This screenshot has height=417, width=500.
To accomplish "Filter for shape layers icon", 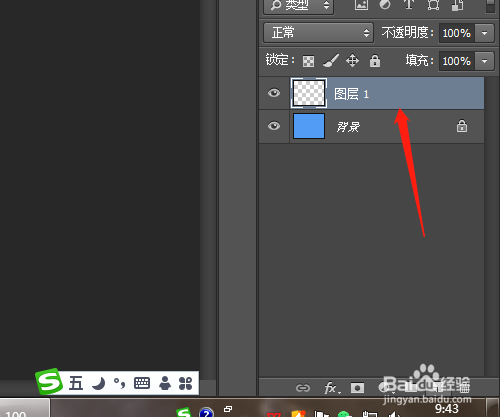I will [x=433, y=5].
